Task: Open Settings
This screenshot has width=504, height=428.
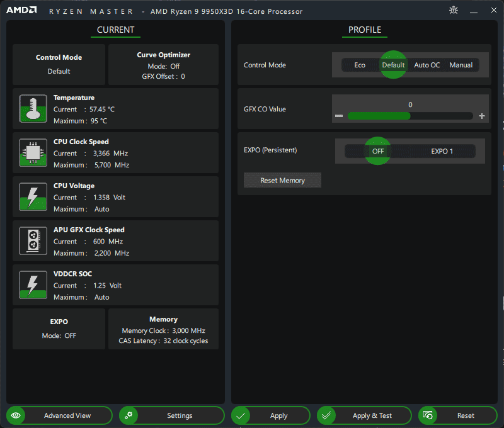Action: coord(171,415)
